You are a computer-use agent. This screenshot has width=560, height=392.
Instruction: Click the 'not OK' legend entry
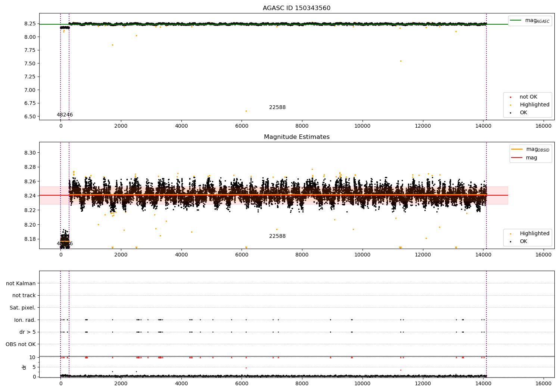coord(528,97)
